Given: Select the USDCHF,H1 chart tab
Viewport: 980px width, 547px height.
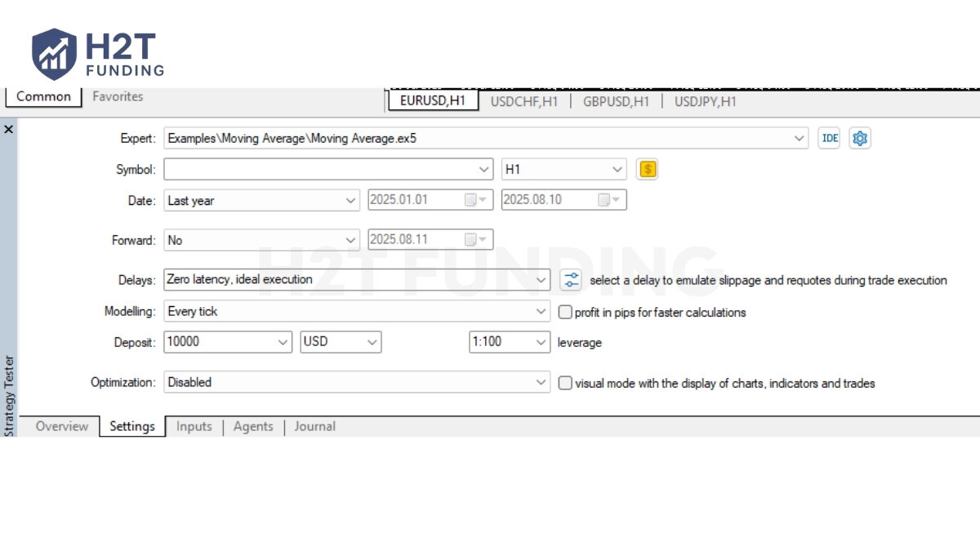Looking at the screenshot, I should click(x=523, y=101).
